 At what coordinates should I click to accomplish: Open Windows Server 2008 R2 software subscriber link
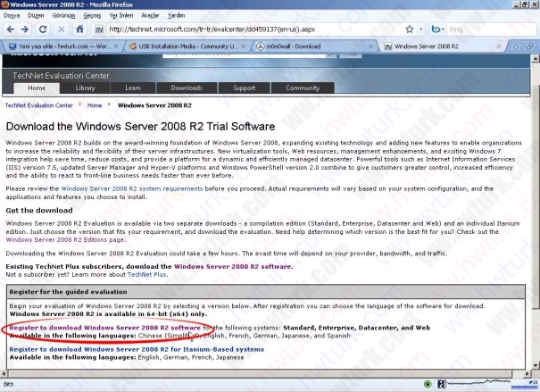[x=233, y=267]
